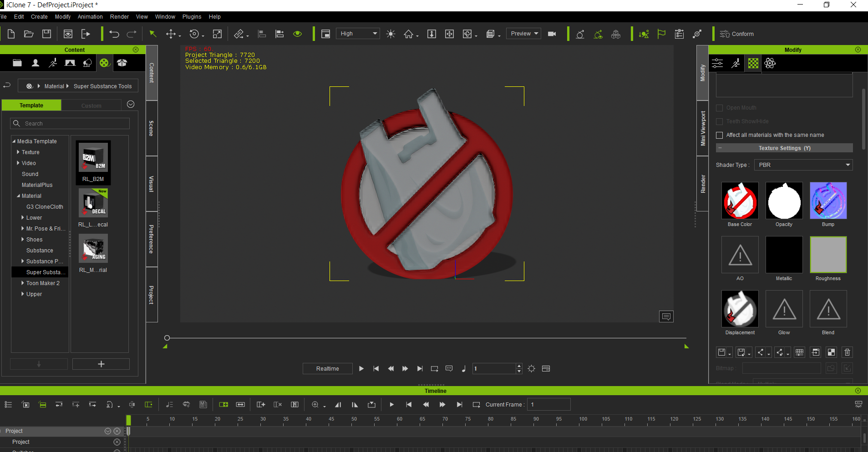This screenshot has width=868, height=452.
Task: Click the sun light icon in toolbar
Action: click(x=391, y=34)
